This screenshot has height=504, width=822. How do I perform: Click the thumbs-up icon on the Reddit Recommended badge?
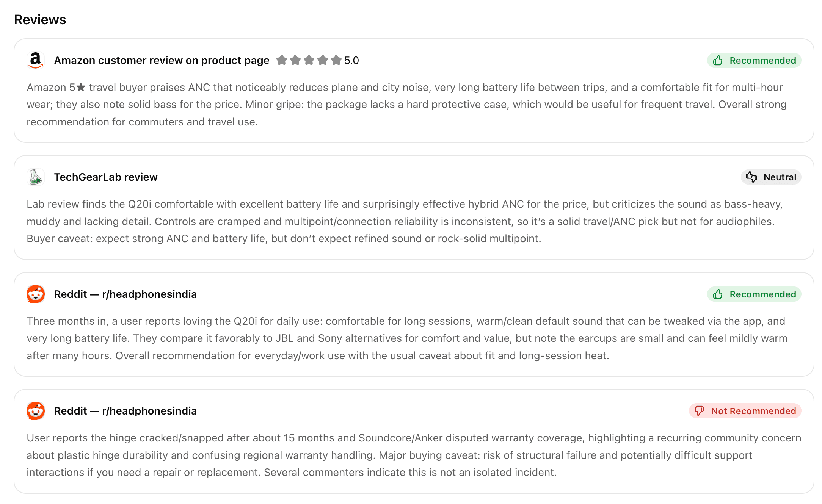[718, 294]
